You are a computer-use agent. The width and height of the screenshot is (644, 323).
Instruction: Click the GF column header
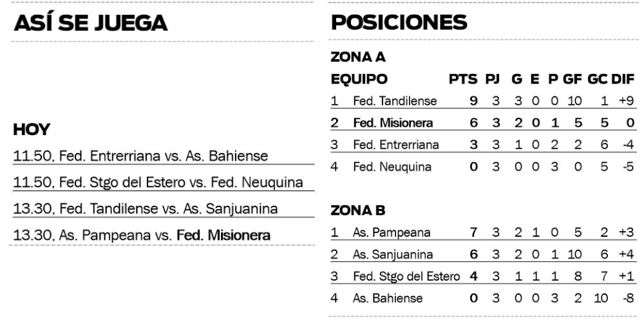click(x=573, y=80)
